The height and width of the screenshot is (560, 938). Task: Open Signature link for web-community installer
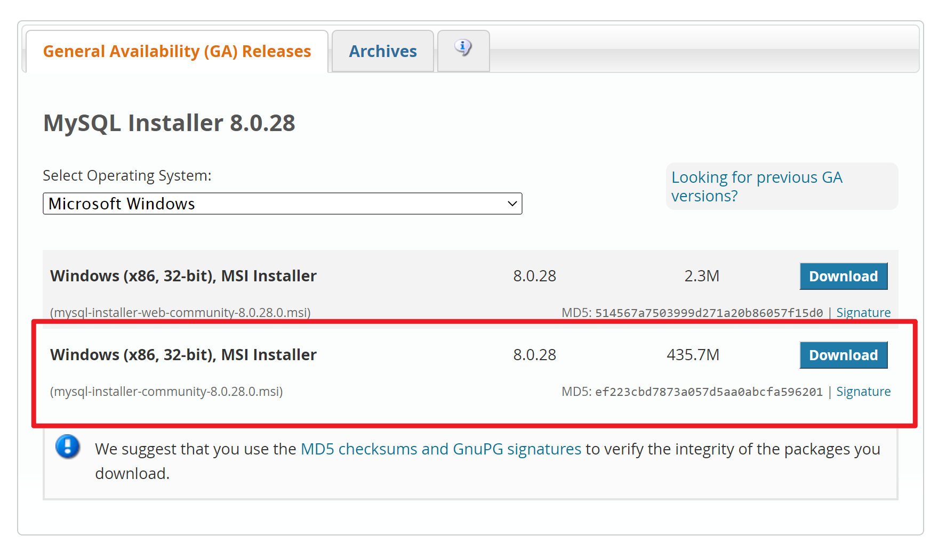point(863,313)
